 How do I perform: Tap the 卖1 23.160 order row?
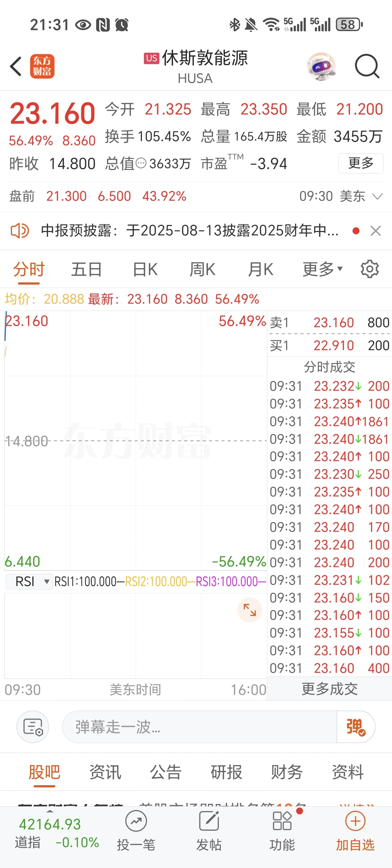coord(329,323)
